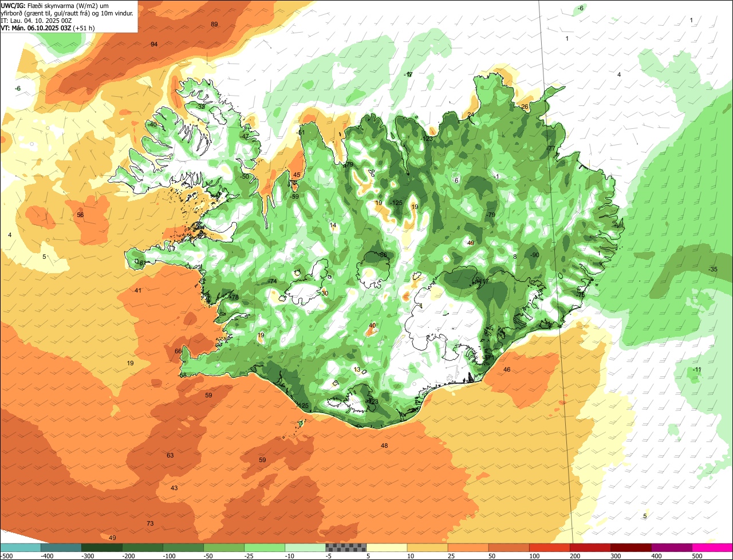Click the map value '41'
The width and height of the screenshot is (733, 560).
138,290
